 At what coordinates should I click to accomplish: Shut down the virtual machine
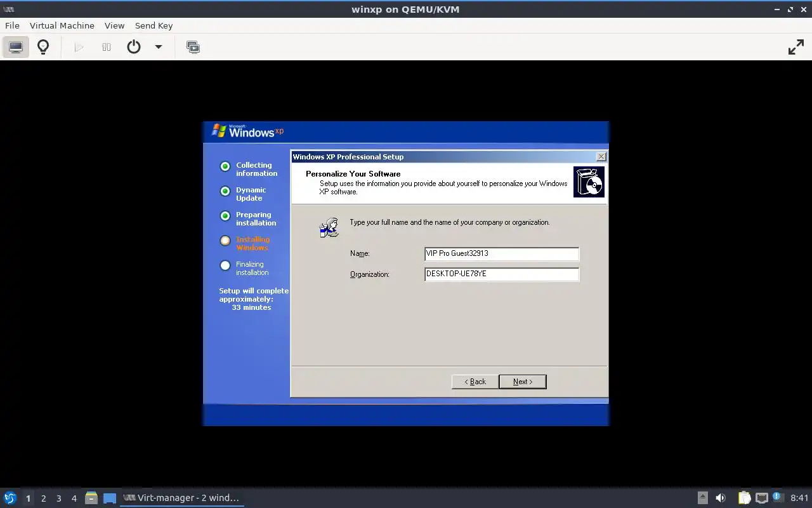(134, 47)
